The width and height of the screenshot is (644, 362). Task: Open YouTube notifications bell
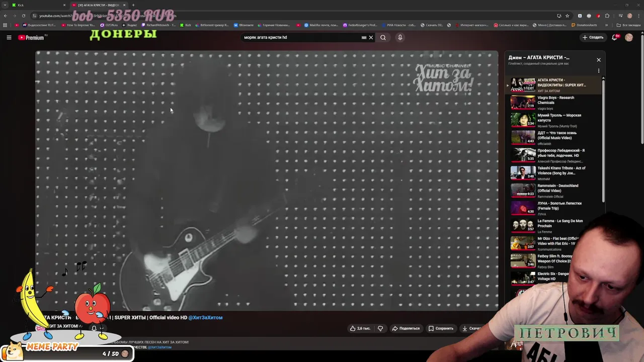(616, 37)
